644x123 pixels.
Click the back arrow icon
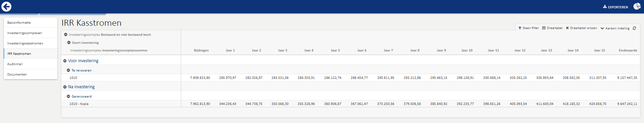[x=6, y=6]
